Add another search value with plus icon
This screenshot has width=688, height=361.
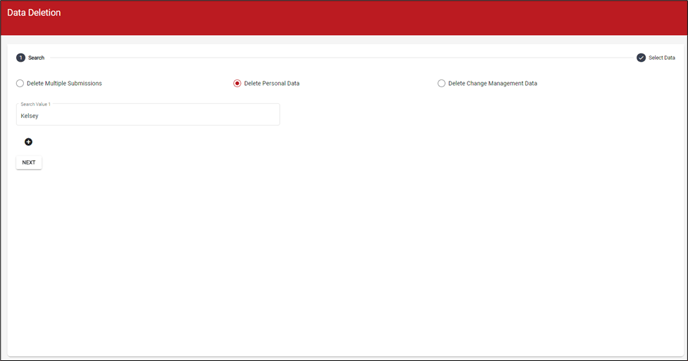point(29,142)
